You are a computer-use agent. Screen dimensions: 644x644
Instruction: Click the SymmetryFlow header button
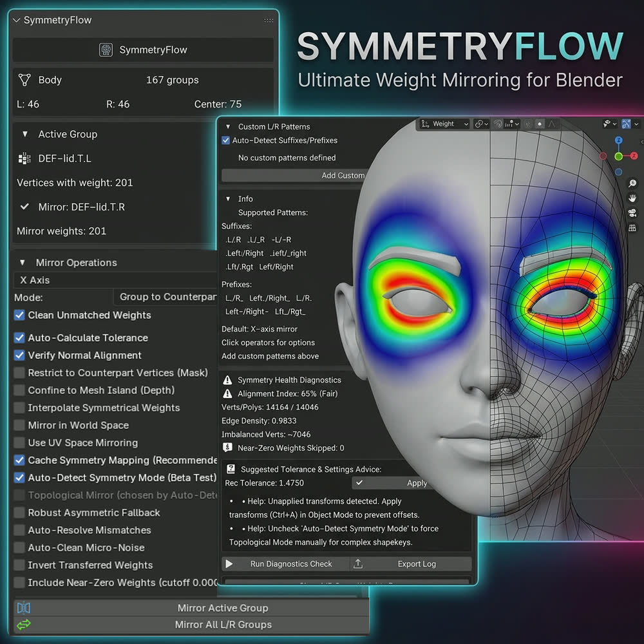click(143, 50)
